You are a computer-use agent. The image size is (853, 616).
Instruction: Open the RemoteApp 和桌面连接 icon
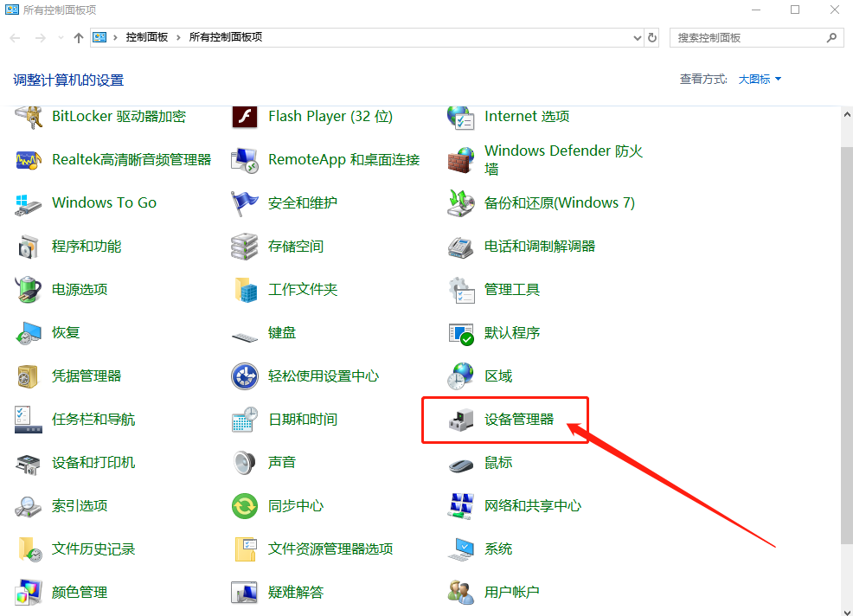point(245,160)
